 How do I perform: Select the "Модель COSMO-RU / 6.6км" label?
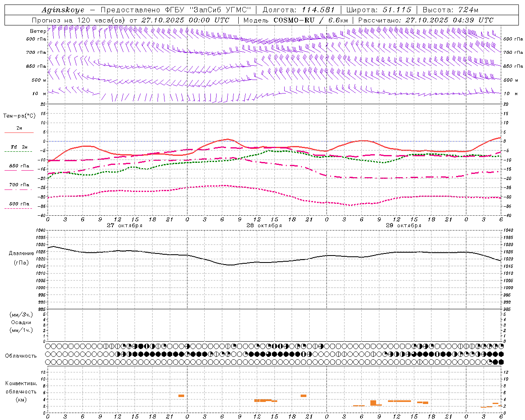coord(296,20)
